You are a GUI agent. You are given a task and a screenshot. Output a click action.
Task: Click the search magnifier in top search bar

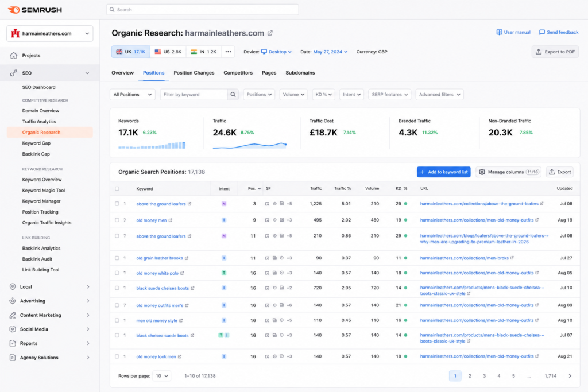click(x=112, y=10)
